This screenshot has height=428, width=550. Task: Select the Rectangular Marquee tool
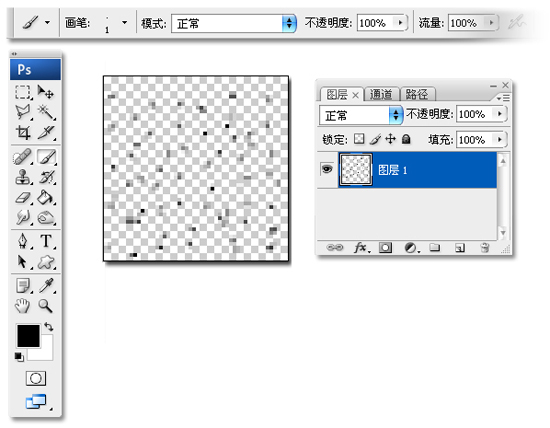point(23,92)
